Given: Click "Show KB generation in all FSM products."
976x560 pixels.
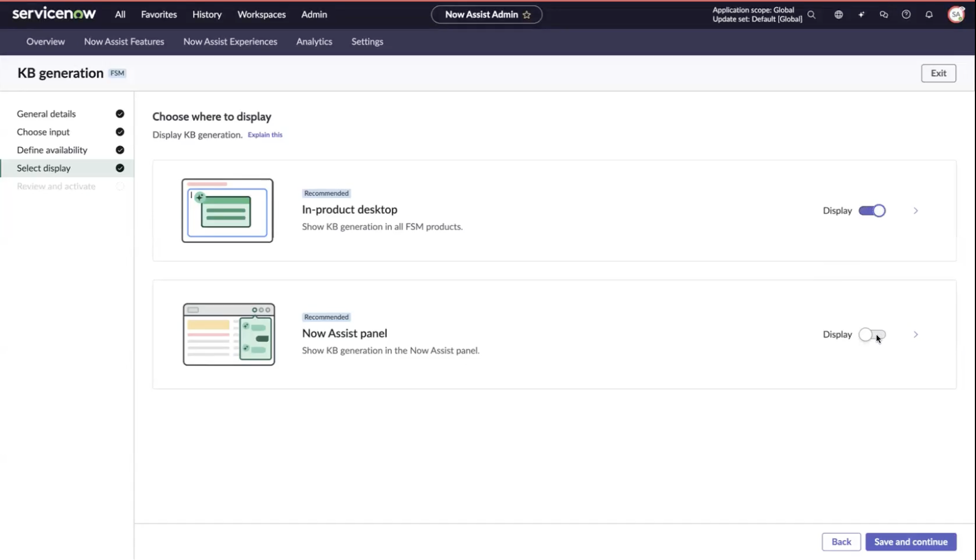Looking at the screenshot, I should click(382, 227).
